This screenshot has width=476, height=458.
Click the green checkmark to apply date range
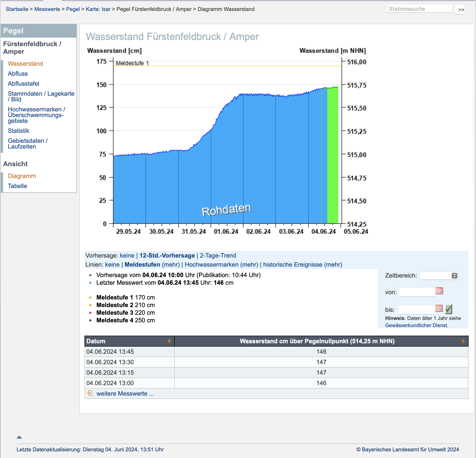pyautogui.click(x=448, y=309)
